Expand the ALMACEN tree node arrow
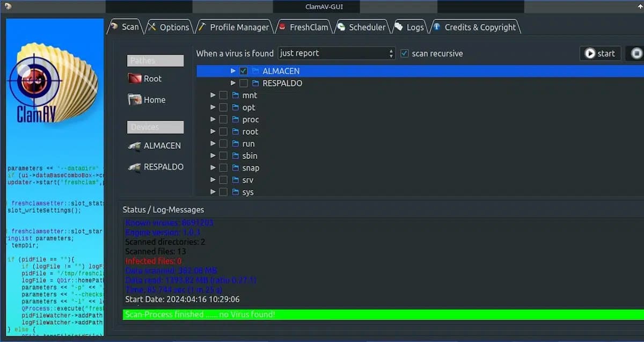The width and height of the screenshot is (644, 342). tap(233, 71)
